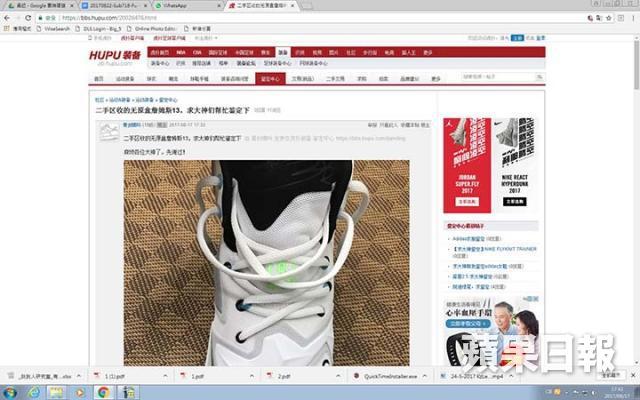The height and width of the screenshot is (400, 640).
Task: Click the last pinned taskbar application icon
Action: coord(128,393)
